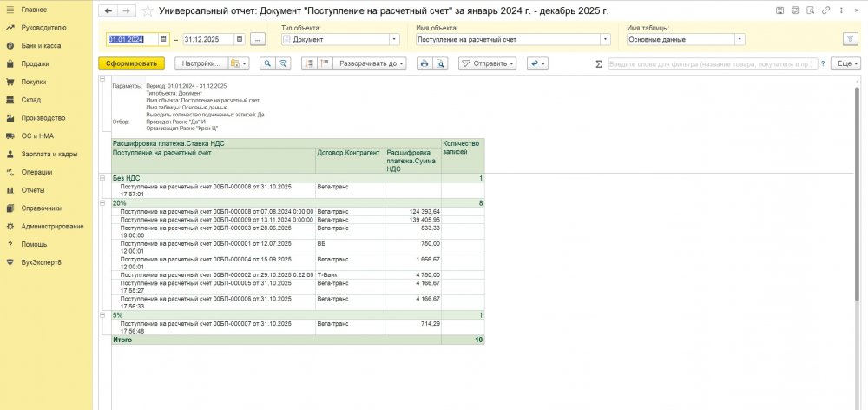
Task: Open the return arrow dropdown button
Action: coord(537,63)
